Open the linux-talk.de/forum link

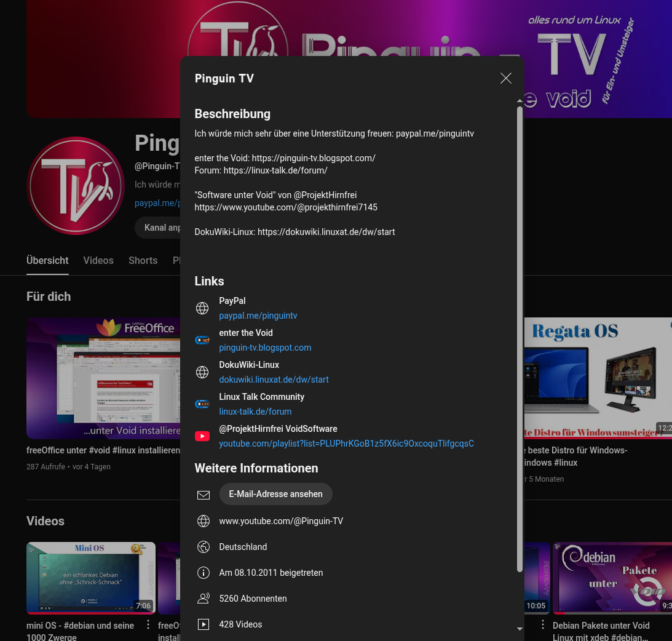point(255,412)
